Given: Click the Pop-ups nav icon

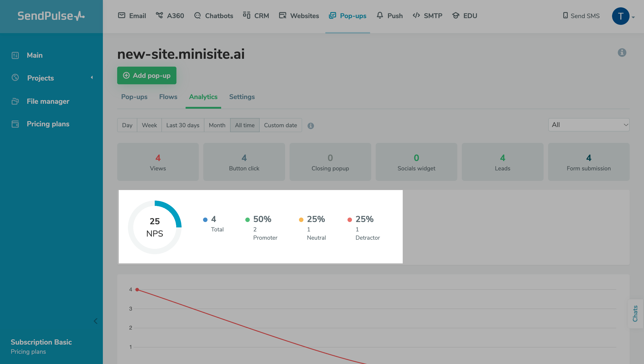Looking at the screenshot, I should [332, 15].
